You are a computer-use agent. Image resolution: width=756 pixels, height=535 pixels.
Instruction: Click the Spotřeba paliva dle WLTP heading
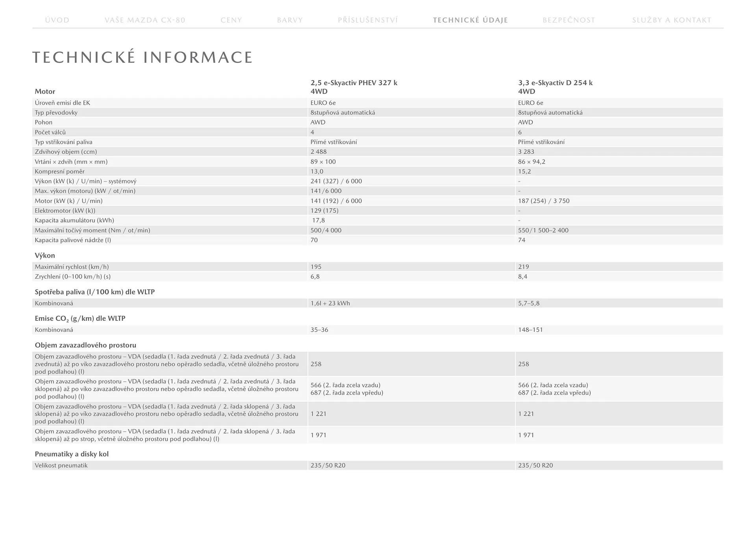pos(94,292)
